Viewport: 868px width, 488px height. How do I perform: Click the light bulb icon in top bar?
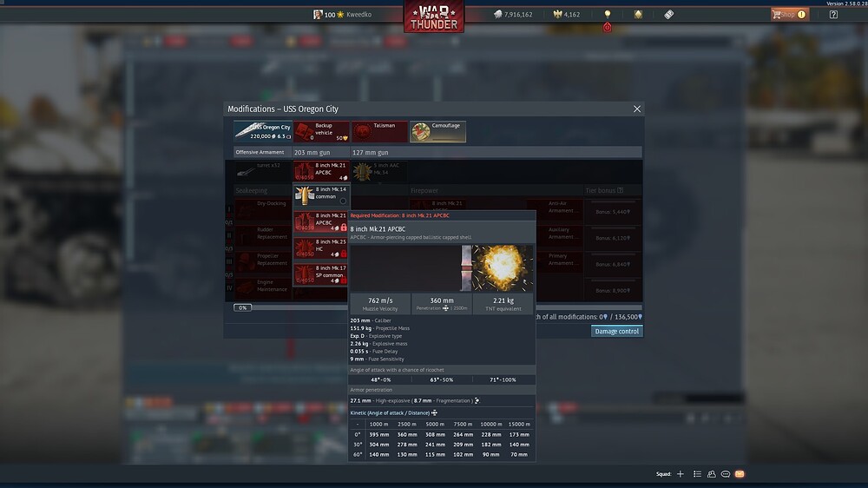point(608,14)
